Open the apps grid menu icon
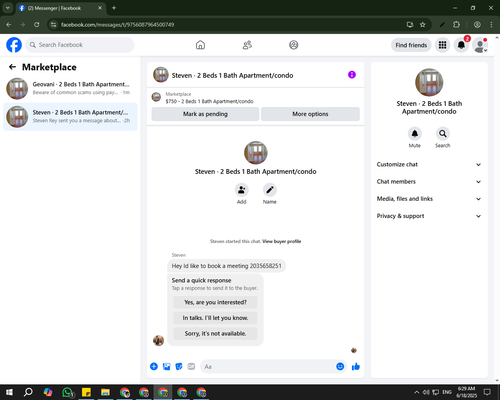Image resolution: width=500 pixels, height=400 pixels. coord(442,45)
